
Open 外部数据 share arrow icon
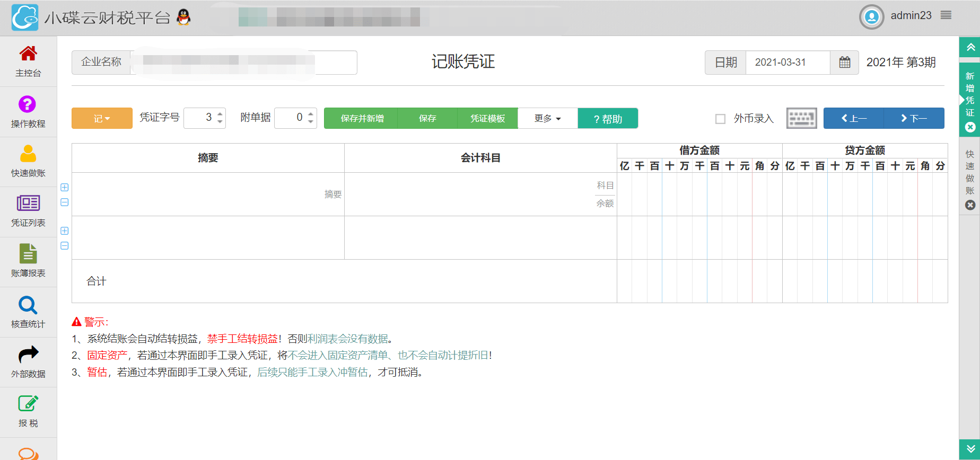[x=28, y=355]
